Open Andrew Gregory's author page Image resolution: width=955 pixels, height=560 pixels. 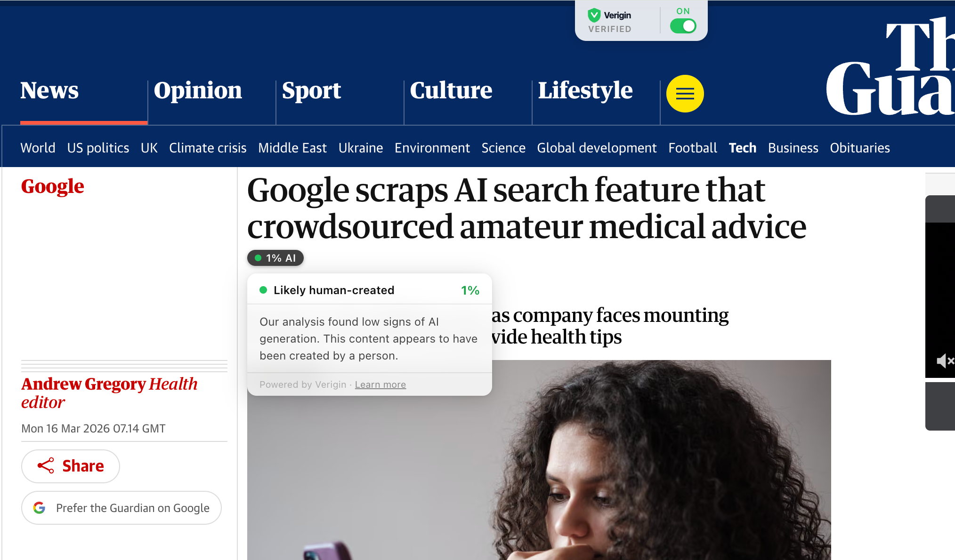click(83, 384)
